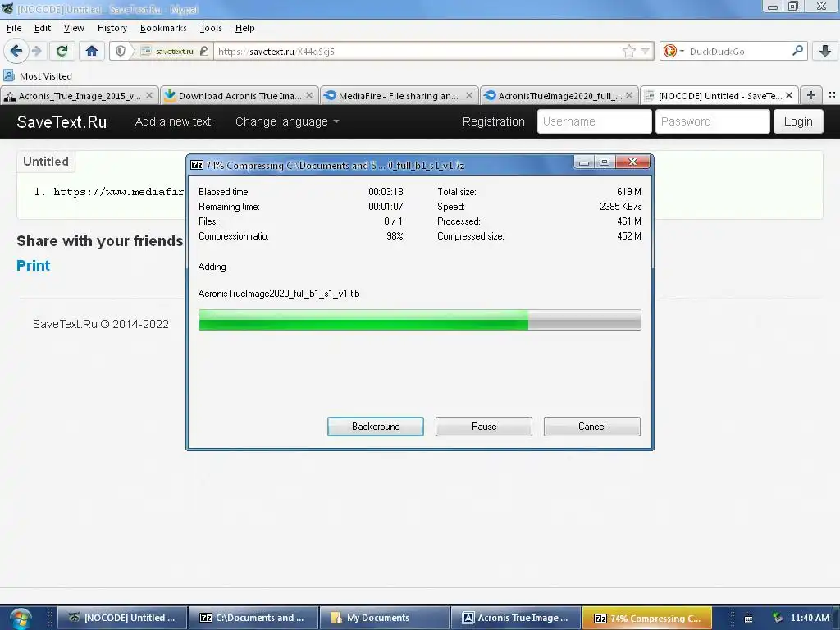The image size is (840, 630).
Task: Open the File menu
Action: tap(14, 28)
